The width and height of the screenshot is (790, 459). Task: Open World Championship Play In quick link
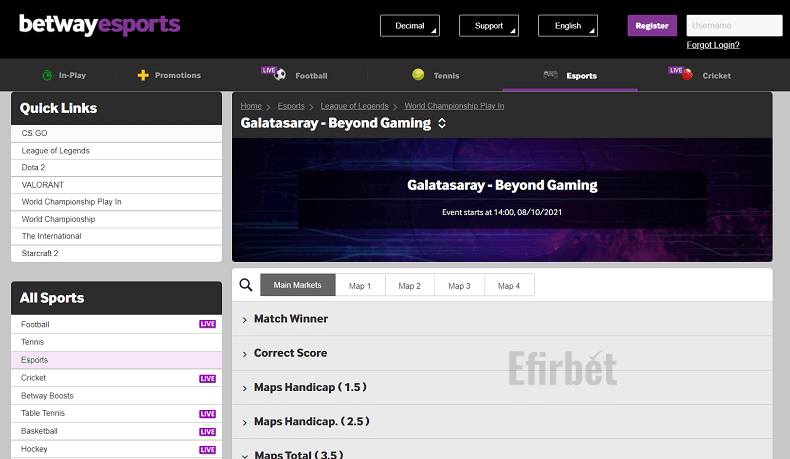click(116, 202)
